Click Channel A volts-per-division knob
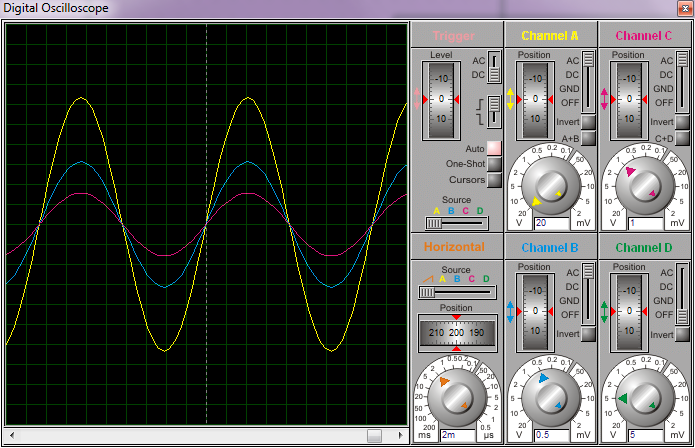Screen dimensions: 695x448 [x=551, y=185]
